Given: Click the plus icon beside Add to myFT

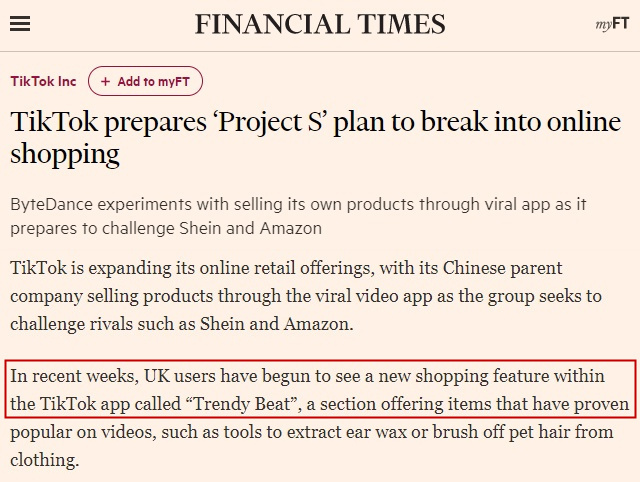Looking at the screenshot, I should point(105,81).
